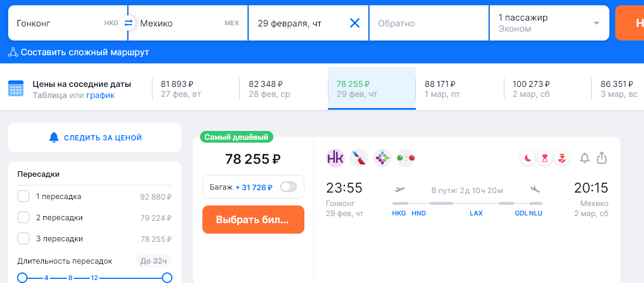
Task: Click right handle of layover duration slider
Action: (167, 278)
